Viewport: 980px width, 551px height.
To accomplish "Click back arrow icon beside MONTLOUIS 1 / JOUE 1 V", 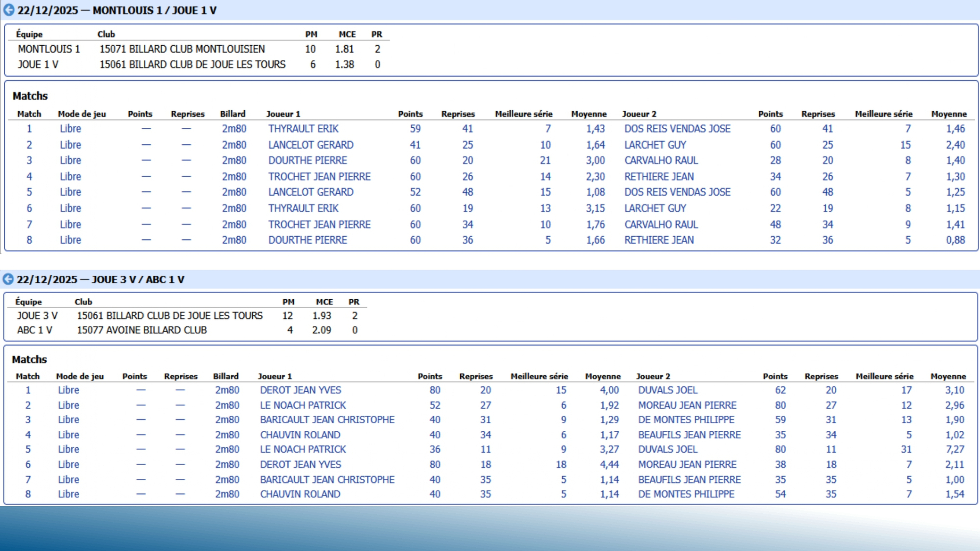I will point(8,10).
